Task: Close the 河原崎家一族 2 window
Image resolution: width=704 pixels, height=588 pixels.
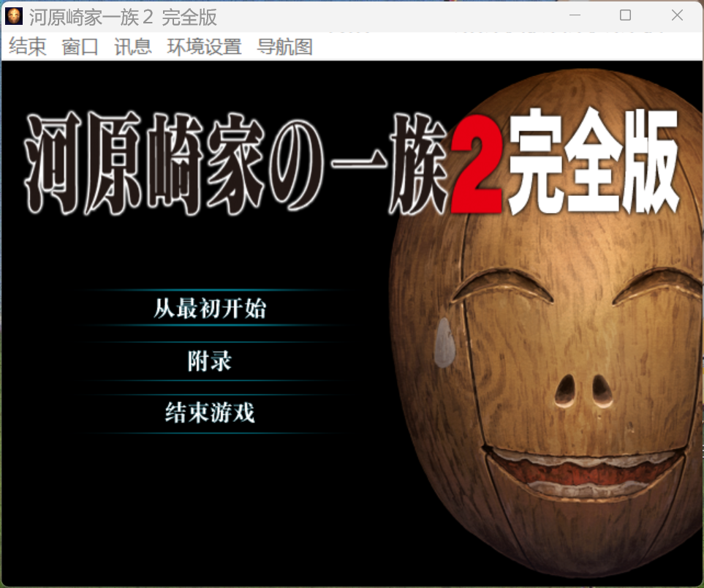Action: pos(677,15)
